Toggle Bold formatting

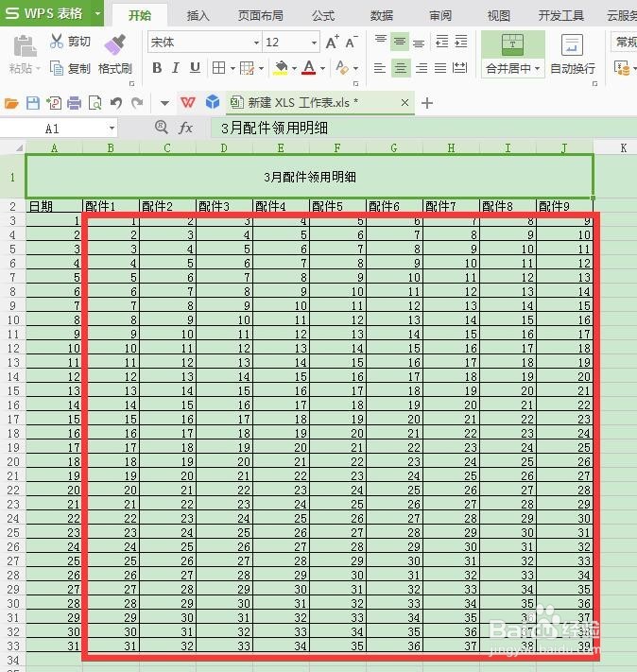click(157, 68)
